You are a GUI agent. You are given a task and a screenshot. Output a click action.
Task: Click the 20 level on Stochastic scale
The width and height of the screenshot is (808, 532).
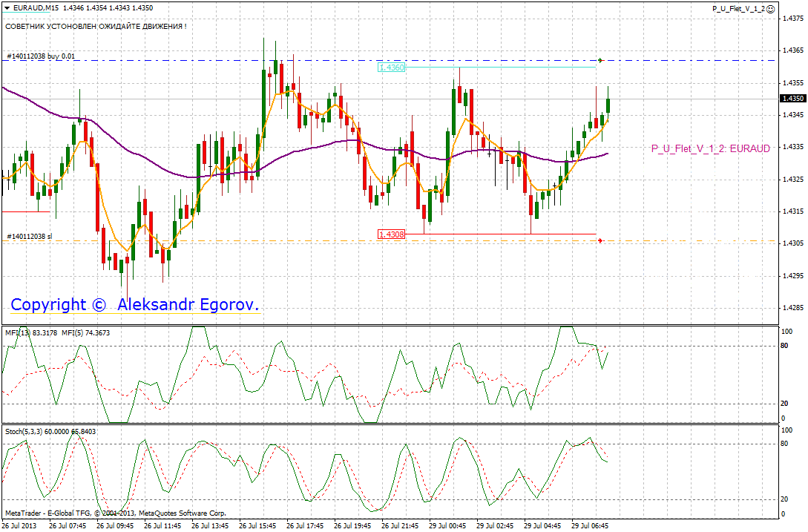784,499
